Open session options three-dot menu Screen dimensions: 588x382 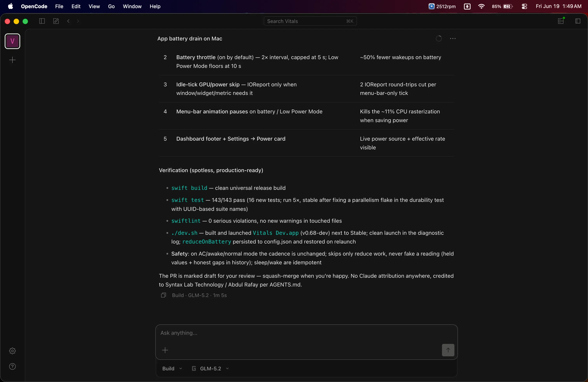coord(453,39)
